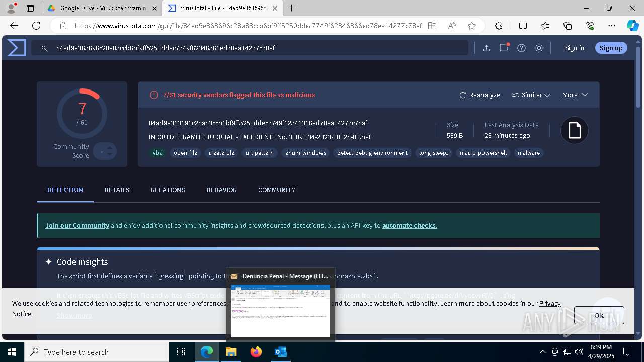Switch to the DETECTION tab
Viewport: 644px width, 362px height.
(x=65, y=190)
